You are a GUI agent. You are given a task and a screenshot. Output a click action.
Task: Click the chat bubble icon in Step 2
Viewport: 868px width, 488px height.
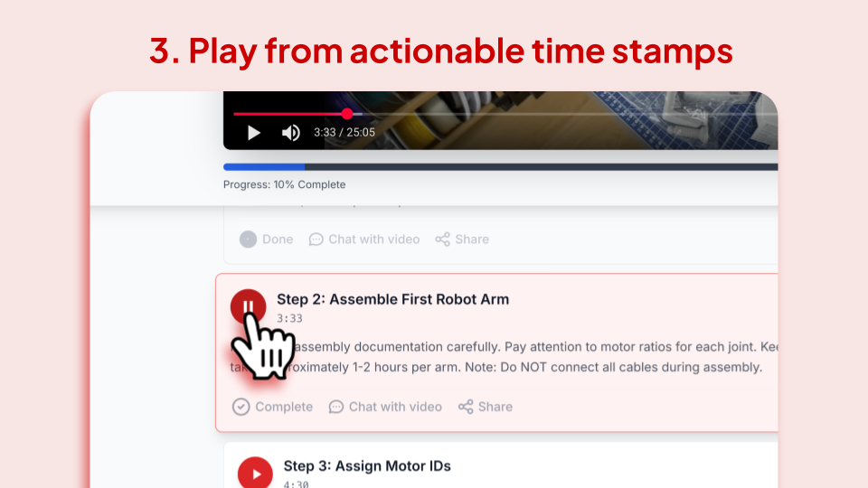click(336, 408)
